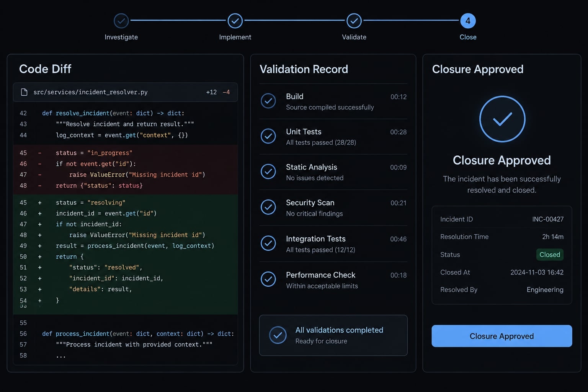Click 'Within acceptable limits' text
This screenshot has width=588, height=392.
click(322, 286)
